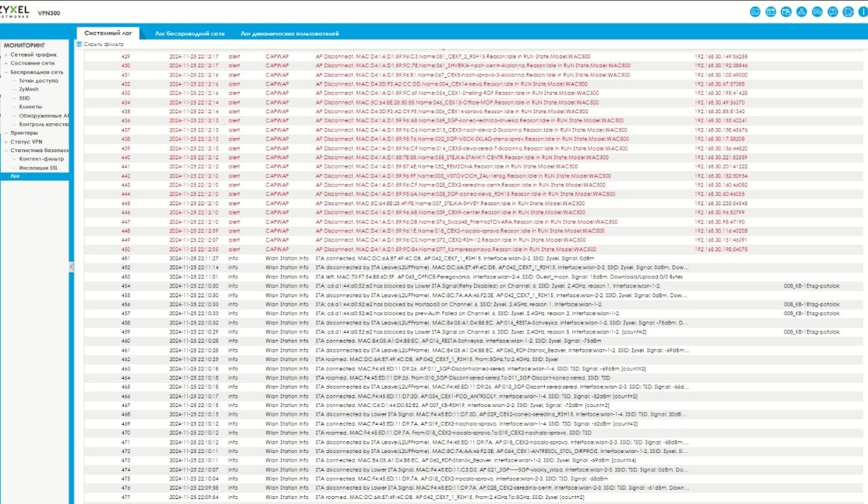Switch to the Лог беспроводной сети tab
This screenshot has height=504, width=868.
tap(190, 33)
